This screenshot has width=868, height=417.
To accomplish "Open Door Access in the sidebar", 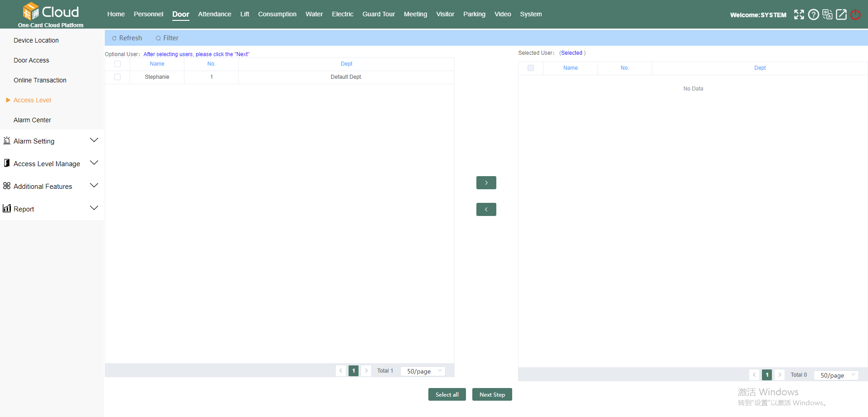I will pos(31,60).
